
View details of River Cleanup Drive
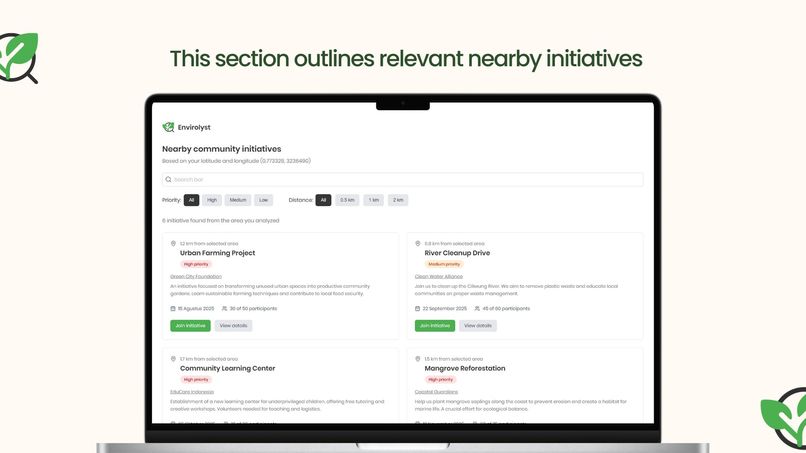(x=478, y=325)
